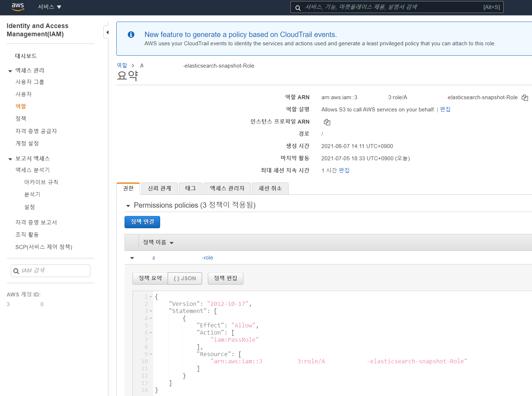Fold JSON line 1 code block
Screen dimensions: 532x396
point(151,297)
